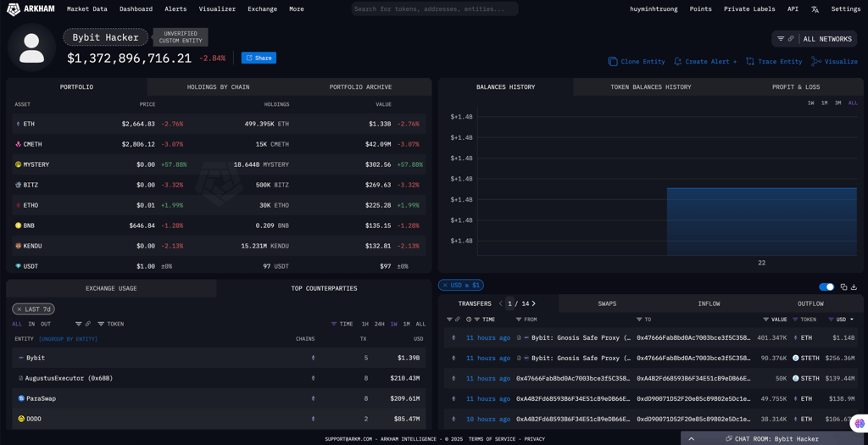Select the IN direction filter for counterparties

[31, 324]
